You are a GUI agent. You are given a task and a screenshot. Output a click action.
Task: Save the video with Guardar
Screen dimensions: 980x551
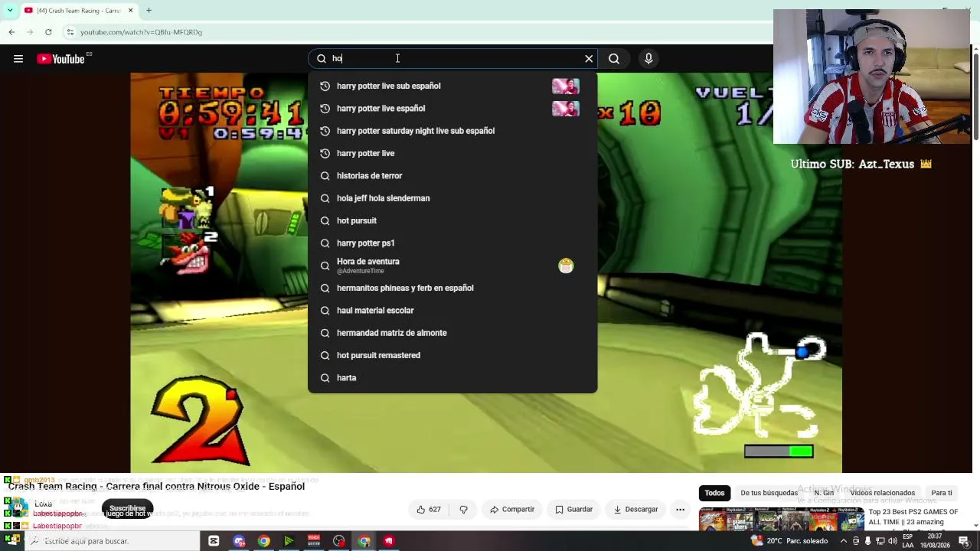(573, 510)
